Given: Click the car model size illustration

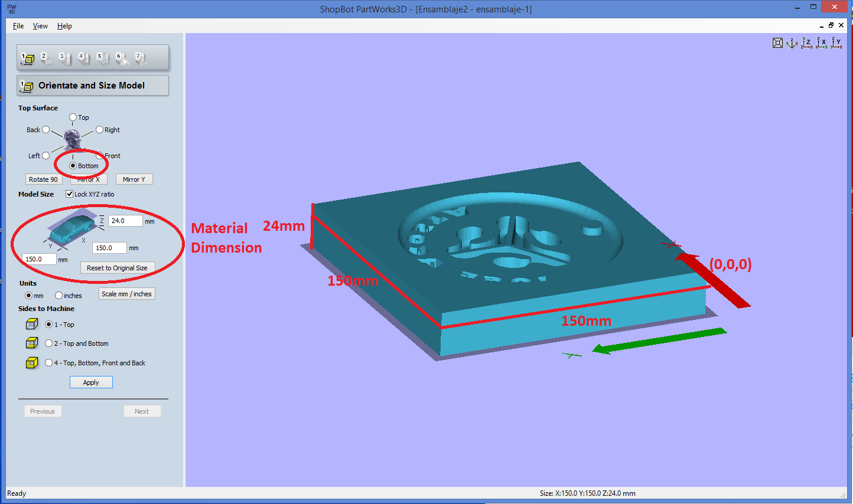Looking at the screenshot, I should 72,227.
